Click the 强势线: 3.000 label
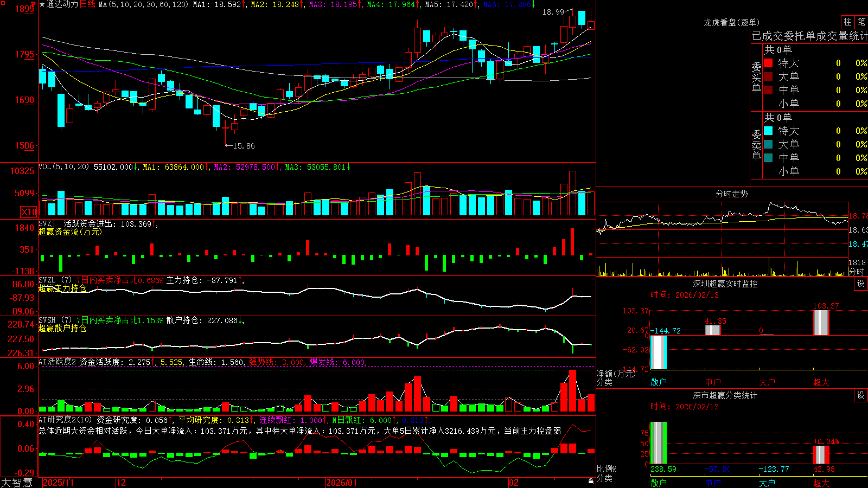 tap(277, 362)
